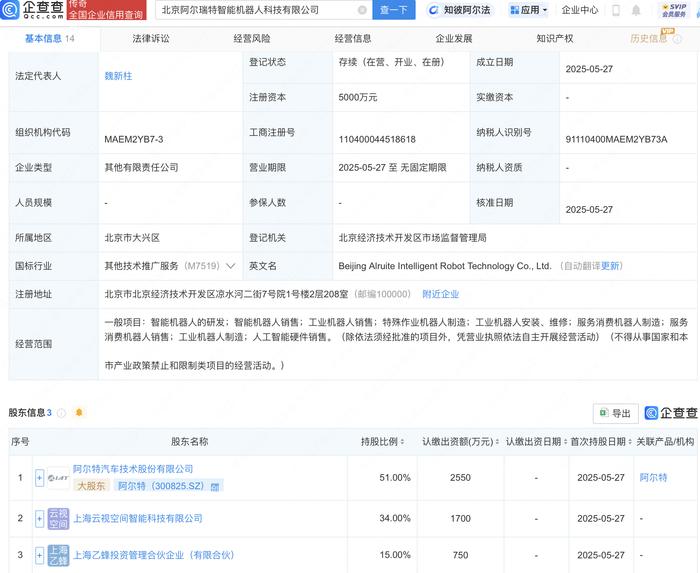Expand shareholder row for 上海云视空间智能科技有限公司
Image resolution: width=700 pixels, height=573 pixels.
[x=39, y=519]
